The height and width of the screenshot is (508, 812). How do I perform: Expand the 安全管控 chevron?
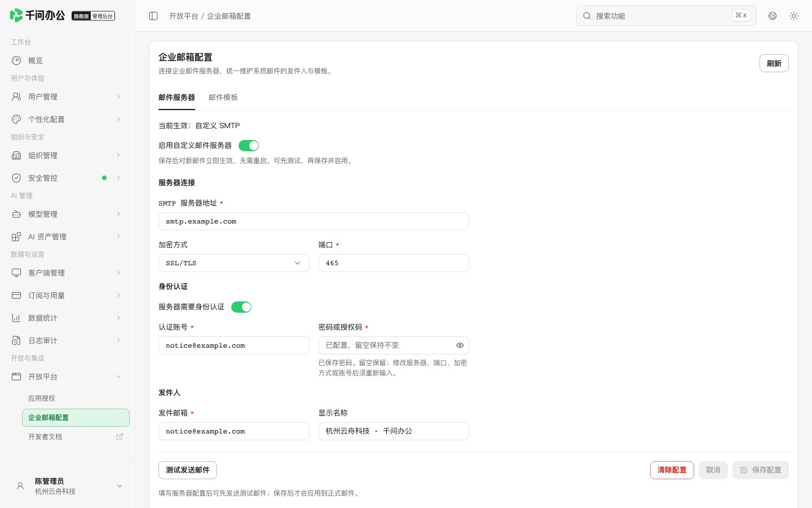click(x=118, y=178)
